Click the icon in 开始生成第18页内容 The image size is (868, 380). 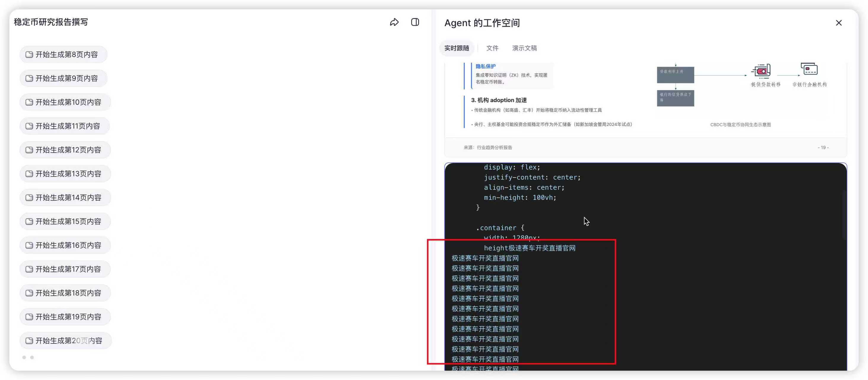tap(29, 293)
